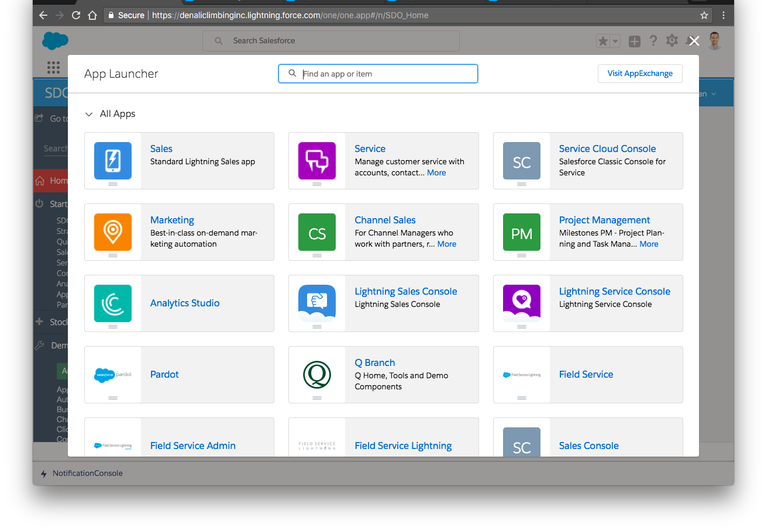Click the Q Branch tile drag handle

[x=317, y=398]
